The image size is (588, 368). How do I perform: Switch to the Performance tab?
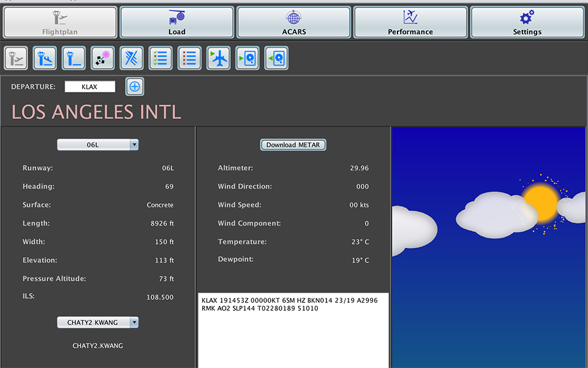(410, 22)
